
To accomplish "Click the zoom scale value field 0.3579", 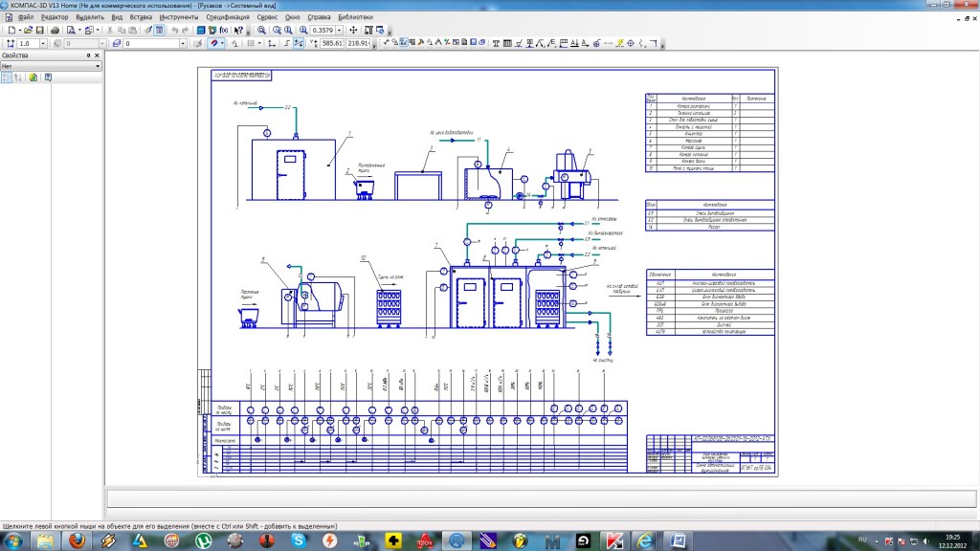I will [323, 30].
